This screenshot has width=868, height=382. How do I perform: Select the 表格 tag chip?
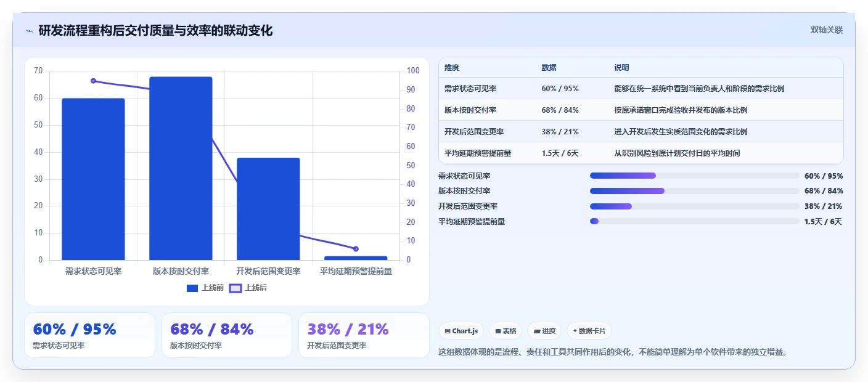[506, 331]
